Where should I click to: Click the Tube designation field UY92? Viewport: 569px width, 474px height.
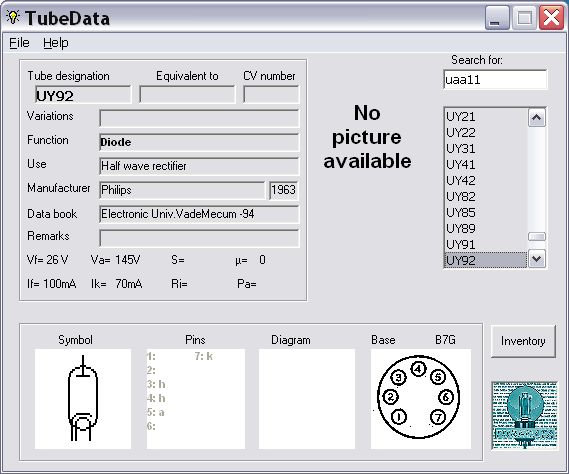[83, 95]
